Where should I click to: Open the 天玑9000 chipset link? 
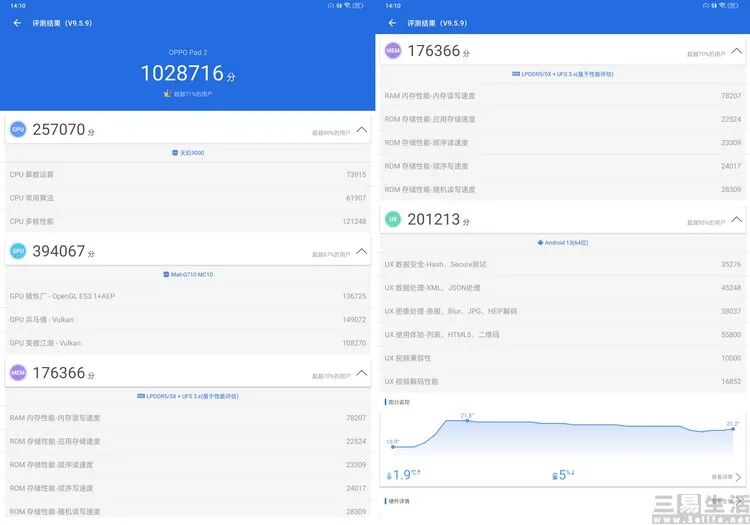pos(188,153)
